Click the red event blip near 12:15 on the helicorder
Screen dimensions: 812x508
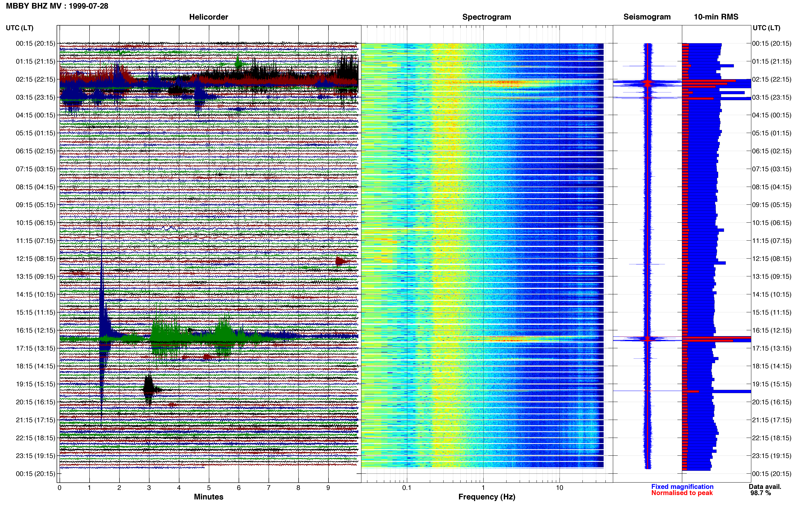(341, 261)
